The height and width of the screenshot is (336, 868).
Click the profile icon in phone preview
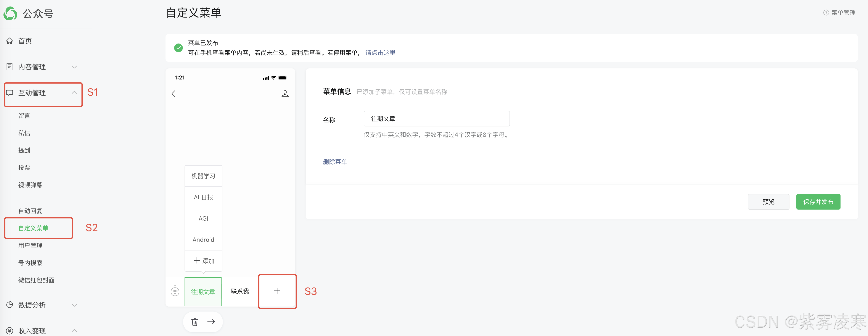click(285, 94)
